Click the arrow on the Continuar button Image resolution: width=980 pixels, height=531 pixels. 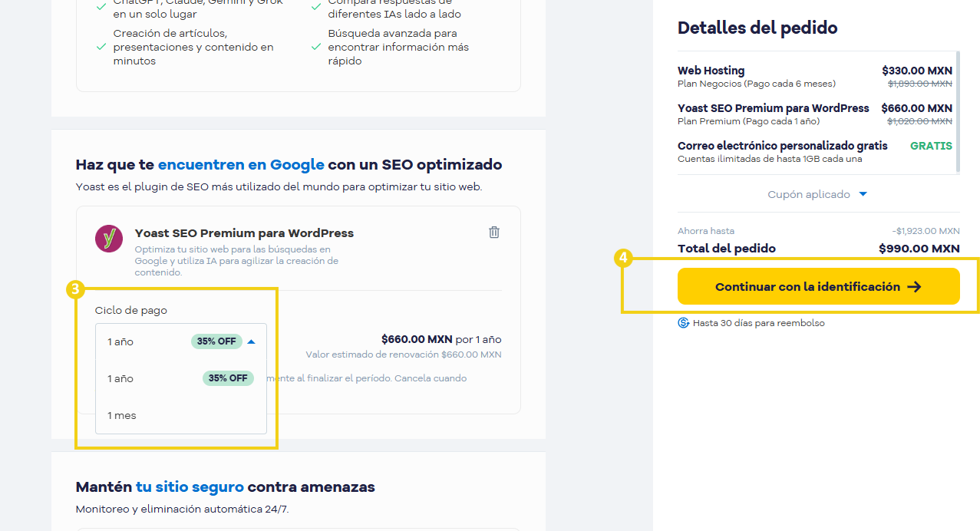point(914,287)
